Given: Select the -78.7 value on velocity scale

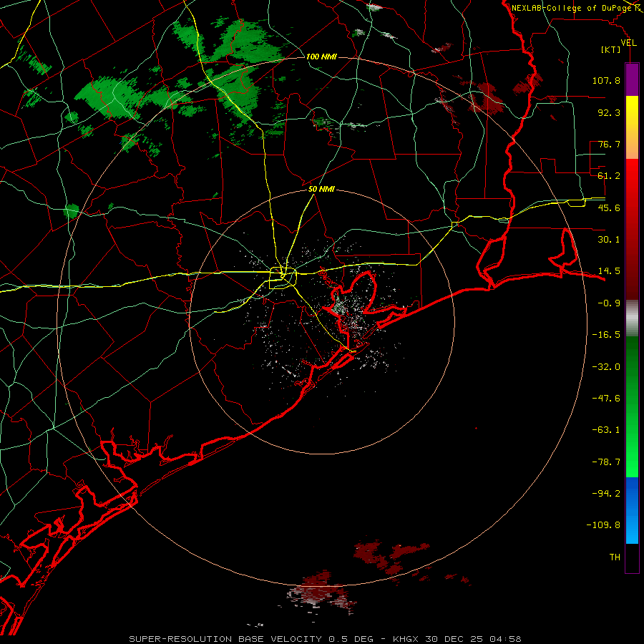Looking at the screenshot, I should pos(606,462).
